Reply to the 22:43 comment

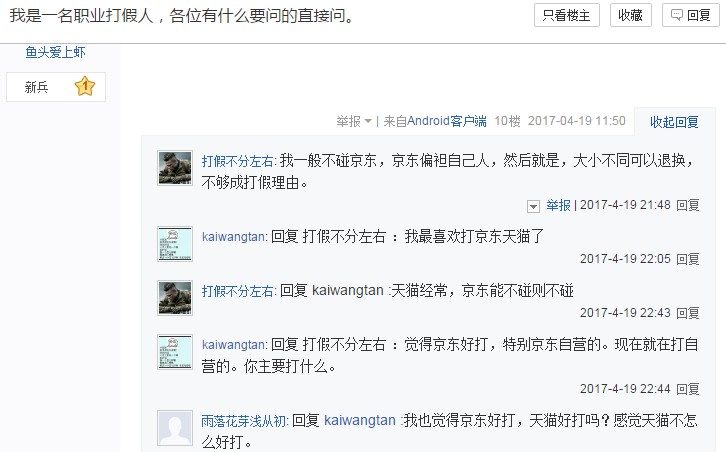click(688, 313)
